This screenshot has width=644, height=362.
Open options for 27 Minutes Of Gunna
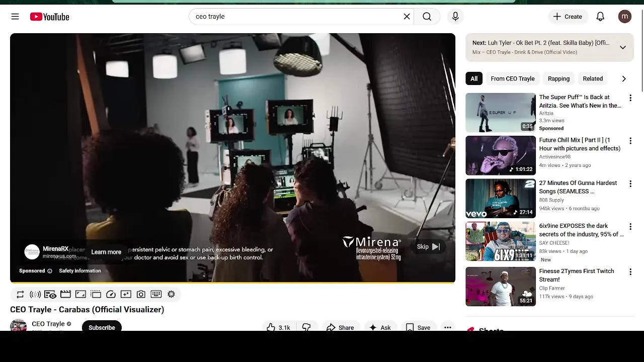[x=630, y=184]
